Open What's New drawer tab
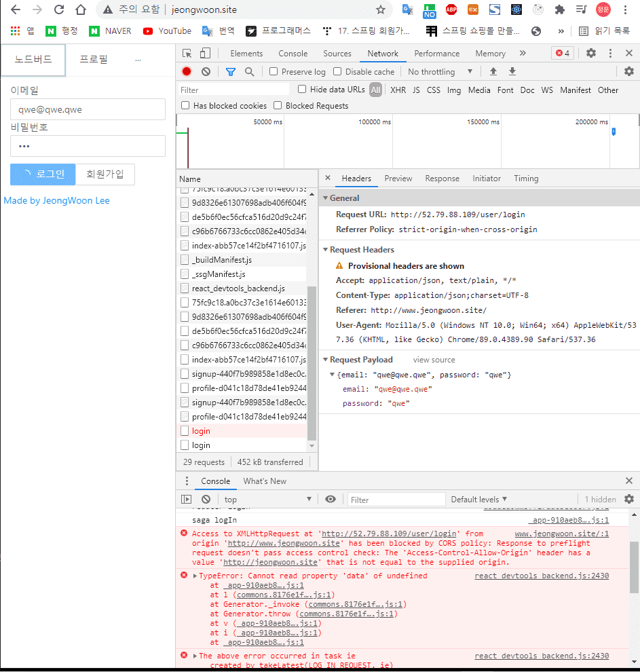Viewport: 640px width, 672px height. click(265, 481)
